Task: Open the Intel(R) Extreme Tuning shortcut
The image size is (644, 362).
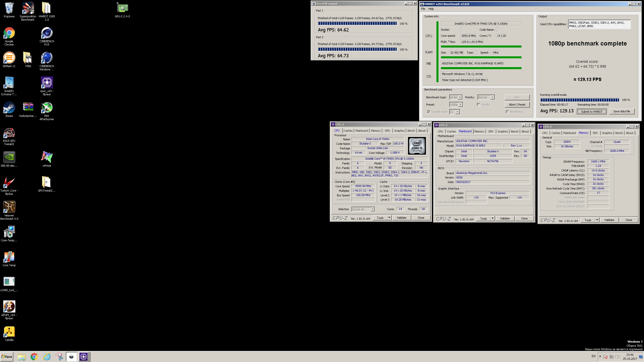Action: coord(9,86)
